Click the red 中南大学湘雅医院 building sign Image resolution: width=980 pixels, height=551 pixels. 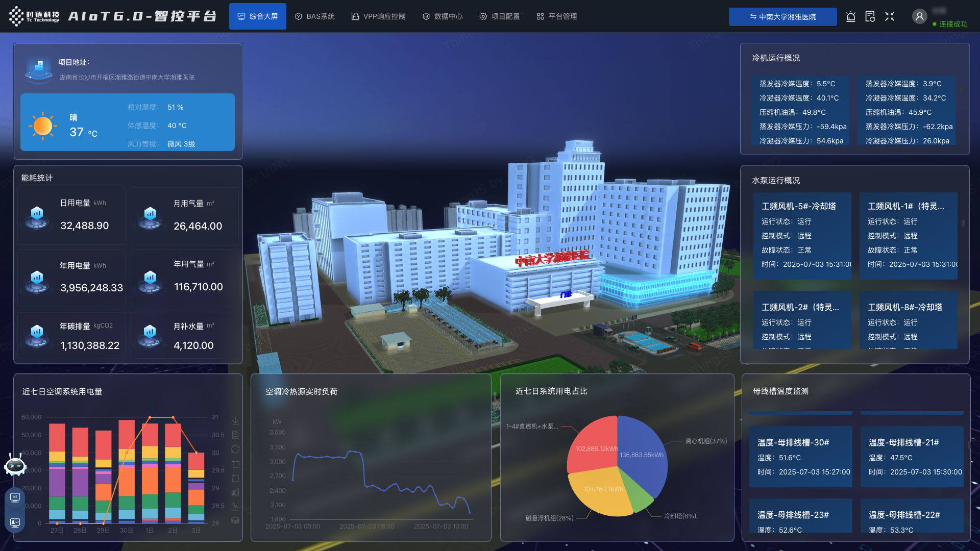coord(552,258)
